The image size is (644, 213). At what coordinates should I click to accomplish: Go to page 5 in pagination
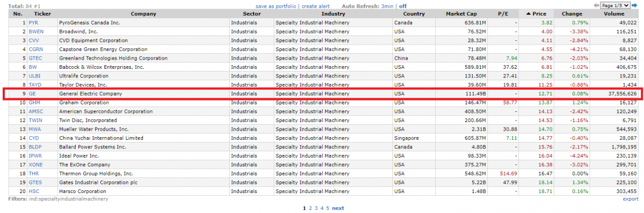pyautogui.click(x=327, y=208)
